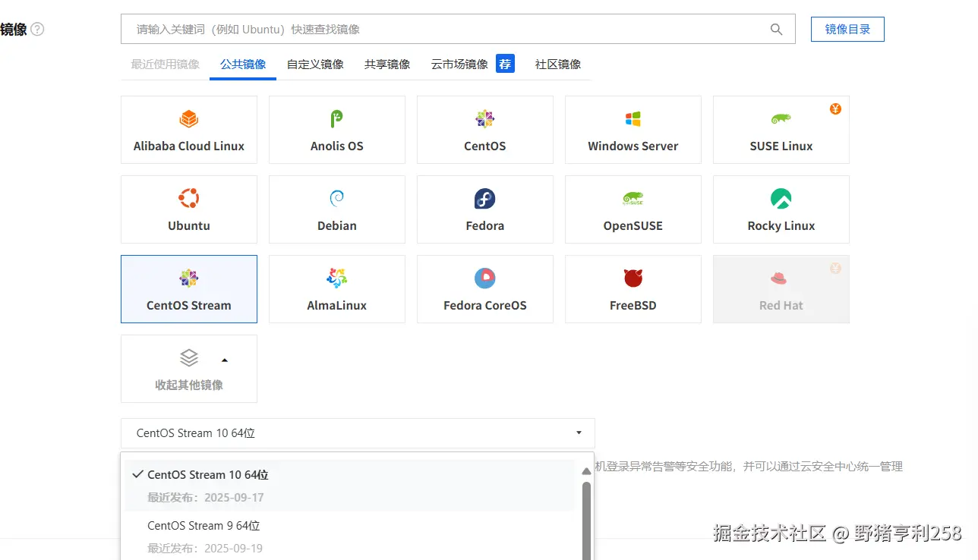The image size is (978, 560).
Task: Switch to the 自定义镜像 tab
Action: tap(315, 64)
